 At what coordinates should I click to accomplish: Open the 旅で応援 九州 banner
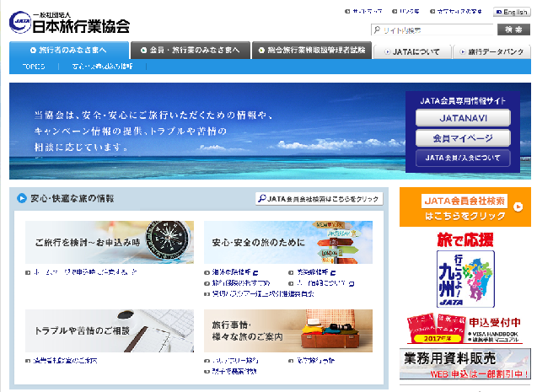tap(465, 270)
